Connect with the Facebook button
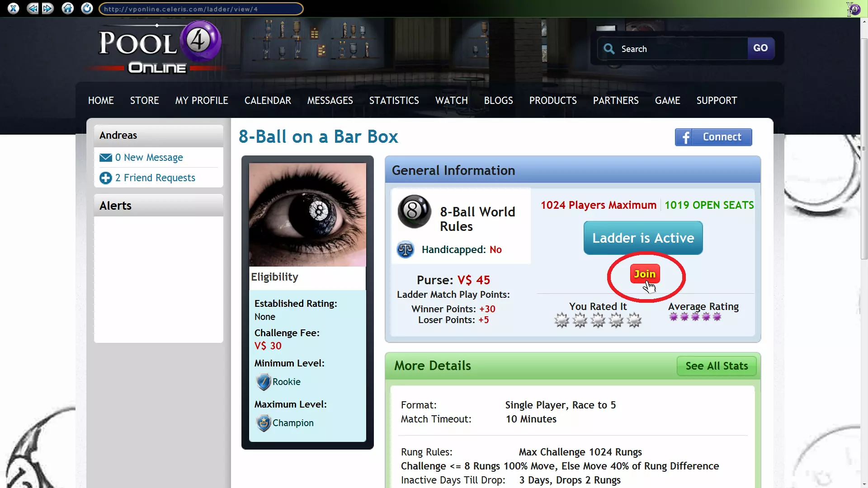Image resolution: width=868 pixels, height=488 pixels. click(x=713, y=137)
